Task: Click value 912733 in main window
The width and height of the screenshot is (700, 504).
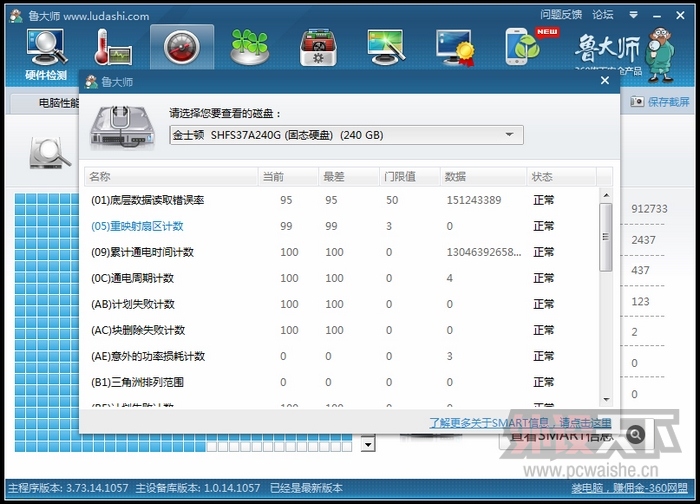Action: 649,208
